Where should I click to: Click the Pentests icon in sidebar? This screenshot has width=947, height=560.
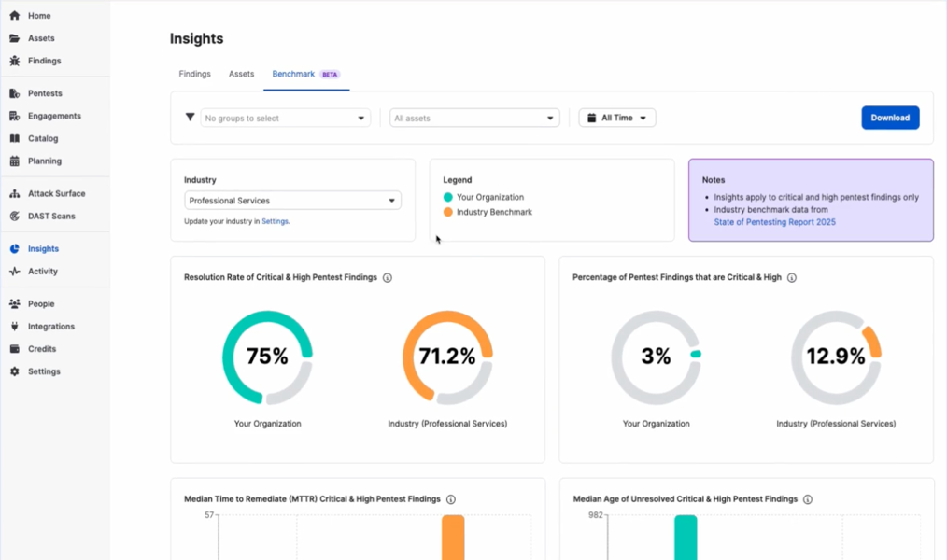click(15, 93)
